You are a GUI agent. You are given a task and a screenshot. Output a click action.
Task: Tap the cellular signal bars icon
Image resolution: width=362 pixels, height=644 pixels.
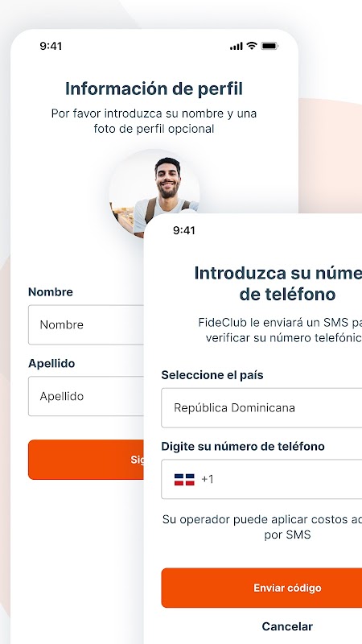pyautogui.click(x=236, y=47)
